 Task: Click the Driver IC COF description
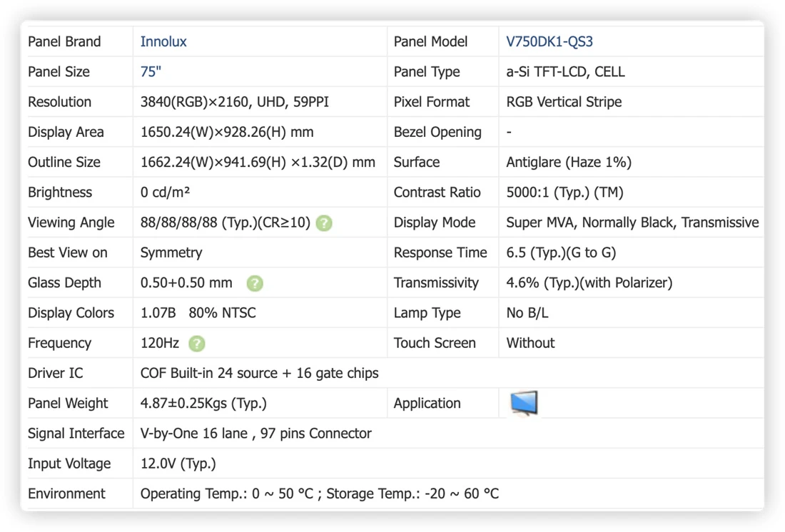259,374
